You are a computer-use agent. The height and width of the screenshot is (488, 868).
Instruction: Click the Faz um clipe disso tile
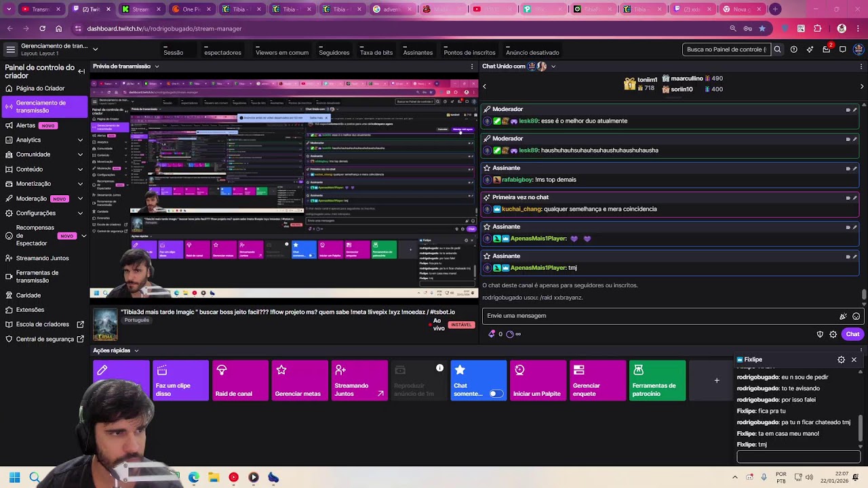point(181,380)
